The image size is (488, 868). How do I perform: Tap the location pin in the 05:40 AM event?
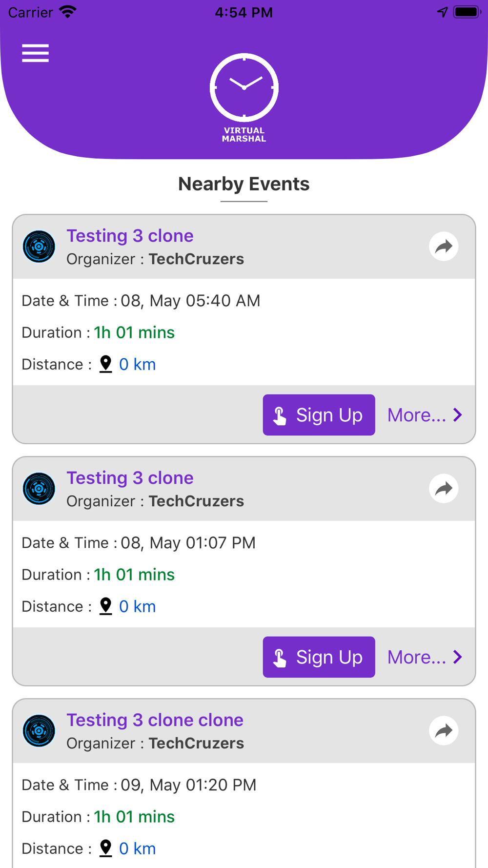[105, 364]
